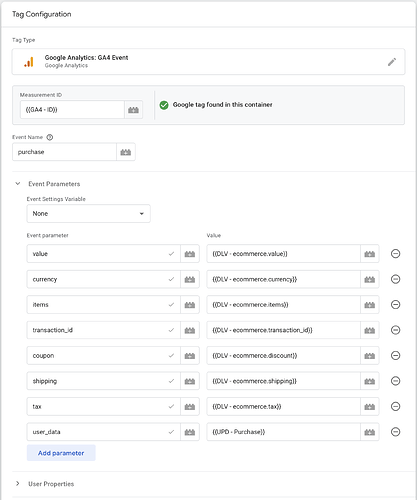
Task: Click the pencil edit icon for Tag Type
Action: pyautogui.click(x=392, y=62)
